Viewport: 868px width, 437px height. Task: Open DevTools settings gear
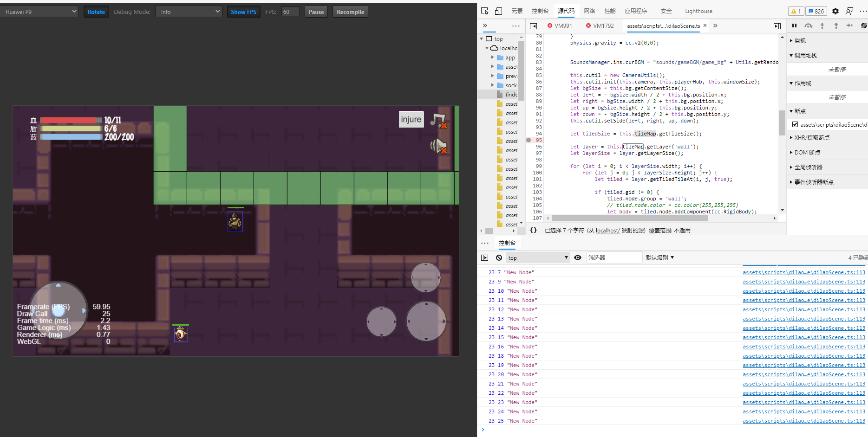835,11
